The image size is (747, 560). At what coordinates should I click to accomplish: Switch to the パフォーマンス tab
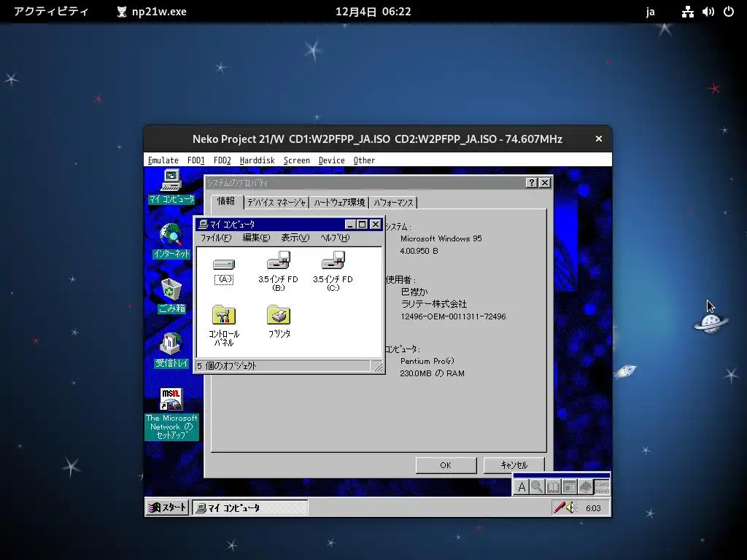[393, 203]
